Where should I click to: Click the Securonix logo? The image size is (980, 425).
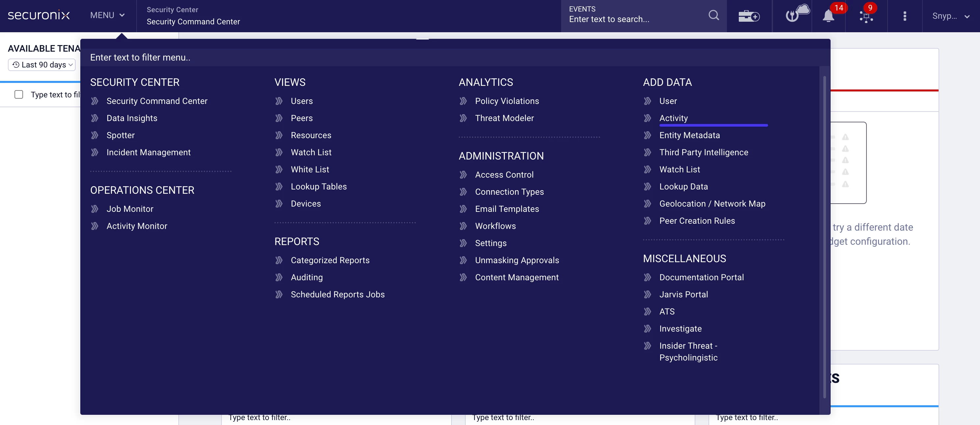pyautogui.click(x=39, y=15)
